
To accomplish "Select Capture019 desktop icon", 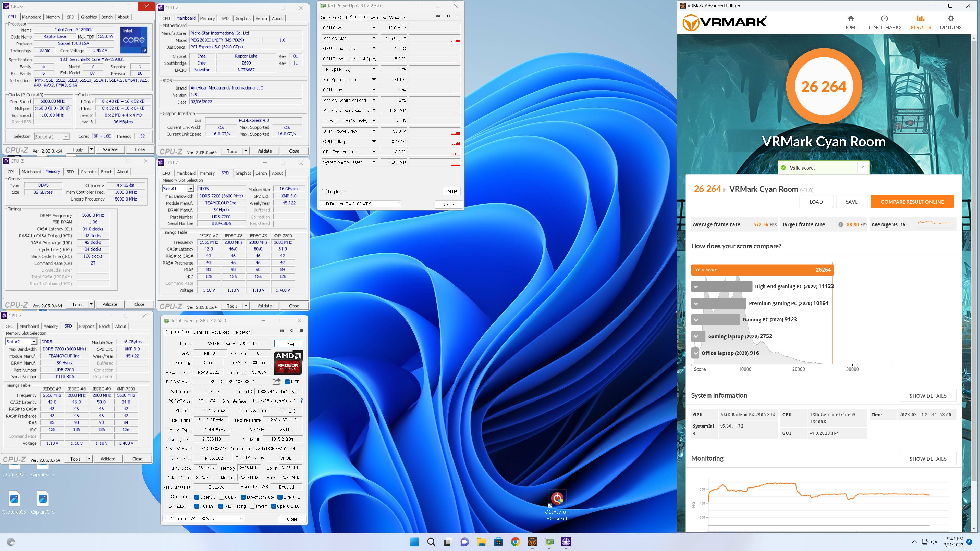I will 43,502.
